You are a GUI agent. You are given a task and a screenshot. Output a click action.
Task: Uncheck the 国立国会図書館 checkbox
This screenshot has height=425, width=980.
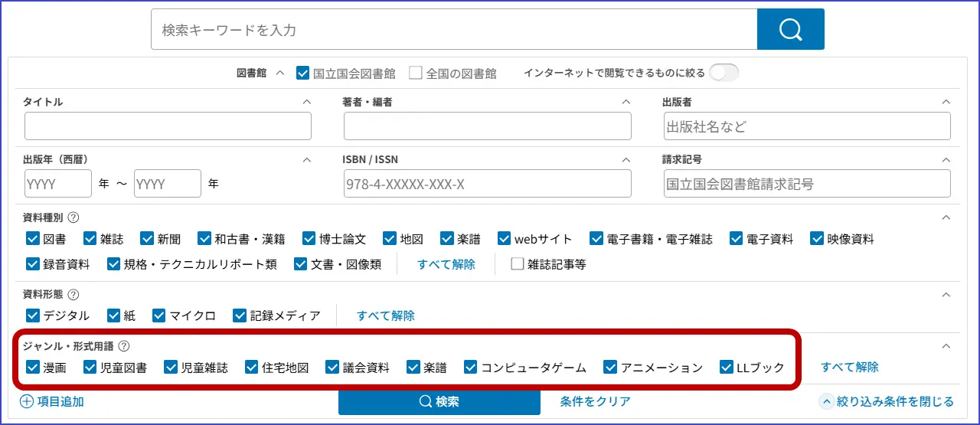pyautogui.click(x=302, y=74)
